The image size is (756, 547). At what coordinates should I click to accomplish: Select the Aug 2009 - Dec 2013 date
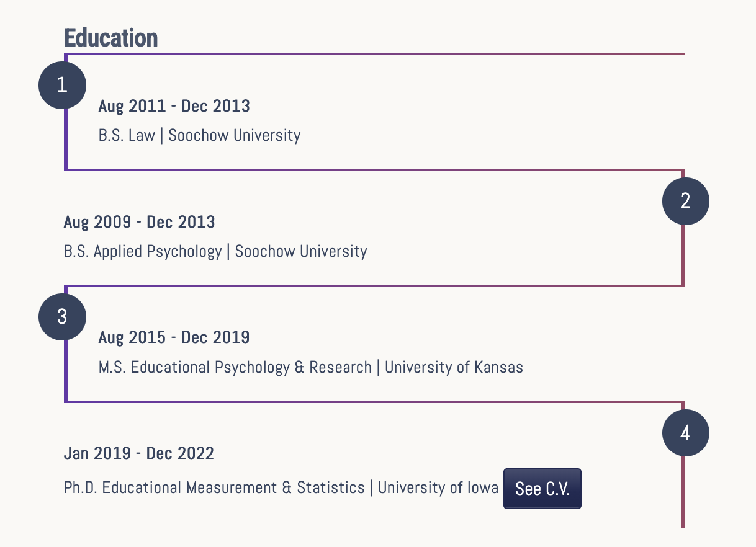click(x=139, y=222)
